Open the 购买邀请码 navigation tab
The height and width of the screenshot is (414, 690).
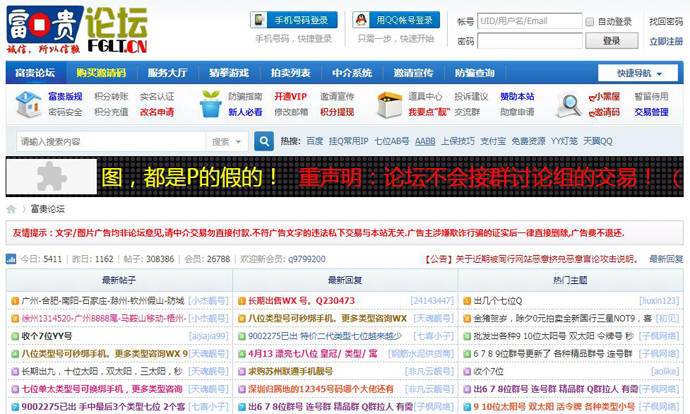[101, 73]
